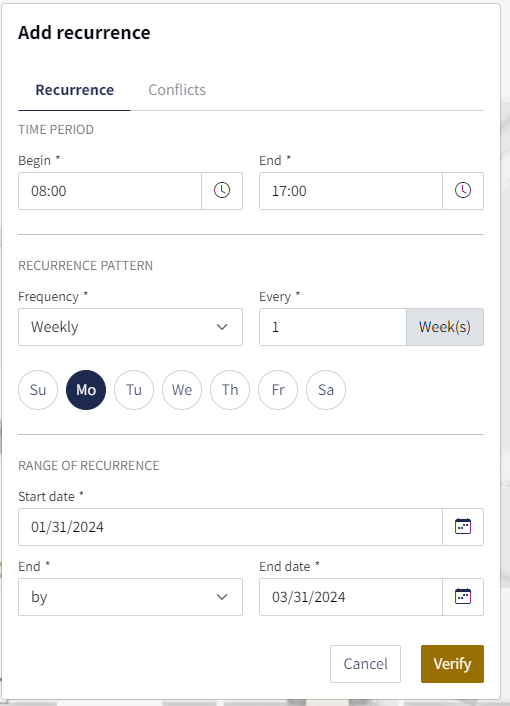This screenshot has width=510, height=706.
Task: Expand the Frequency dropdown showing Weekly
Action: pyautogui.click(x=131, y=327)
